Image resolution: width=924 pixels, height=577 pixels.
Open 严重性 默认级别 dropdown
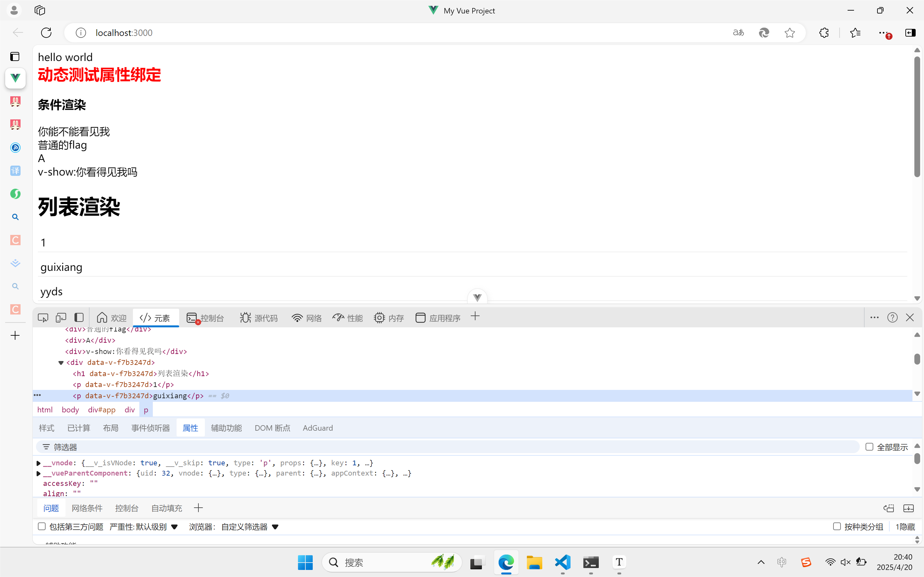(144, 527)
